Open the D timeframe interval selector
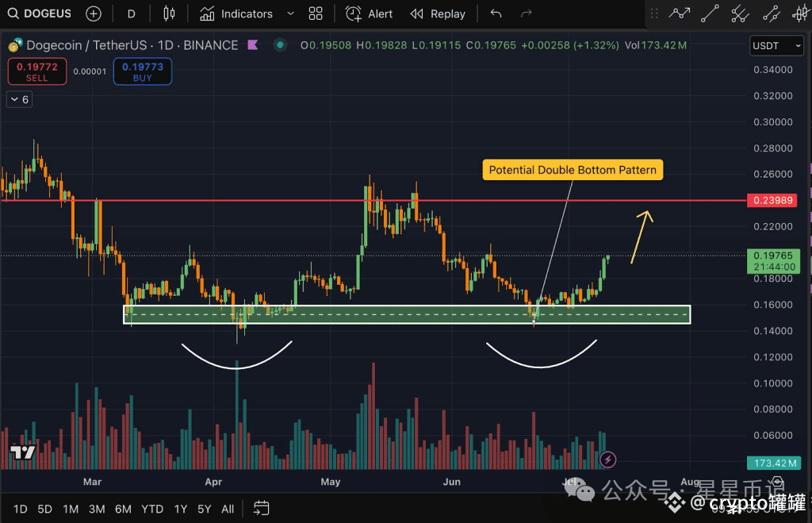Viewport: 812px width, 523px height. pos(131,14)
